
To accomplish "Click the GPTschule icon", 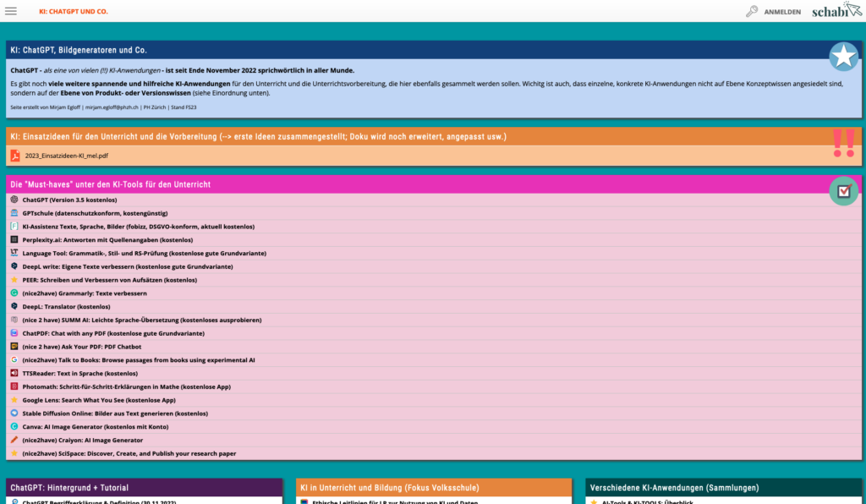I will click(14, 212).
